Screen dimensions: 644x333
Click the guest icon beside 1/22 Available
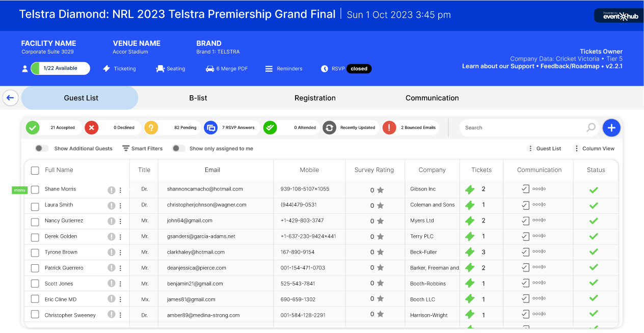point(25,69)
